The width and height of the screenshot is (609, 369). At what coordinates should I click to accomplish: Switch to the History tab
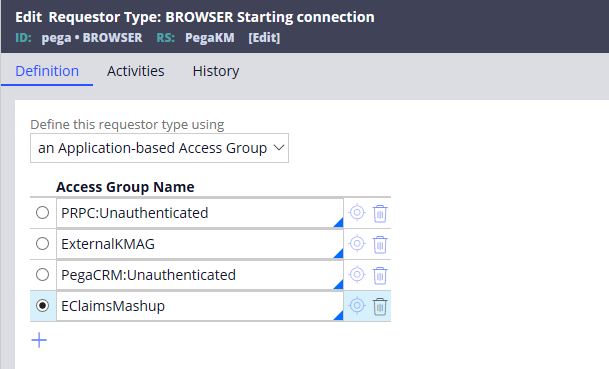216,71
